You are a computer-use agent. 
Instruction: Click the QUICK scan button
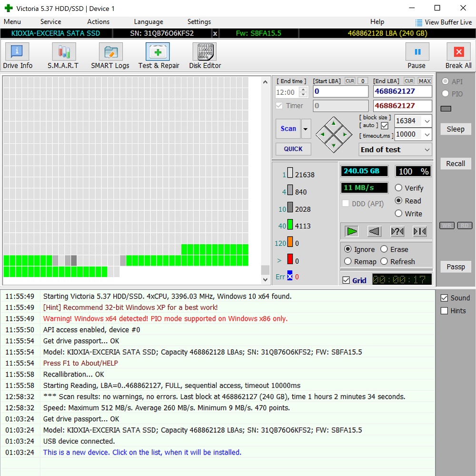tap(293, 149)
